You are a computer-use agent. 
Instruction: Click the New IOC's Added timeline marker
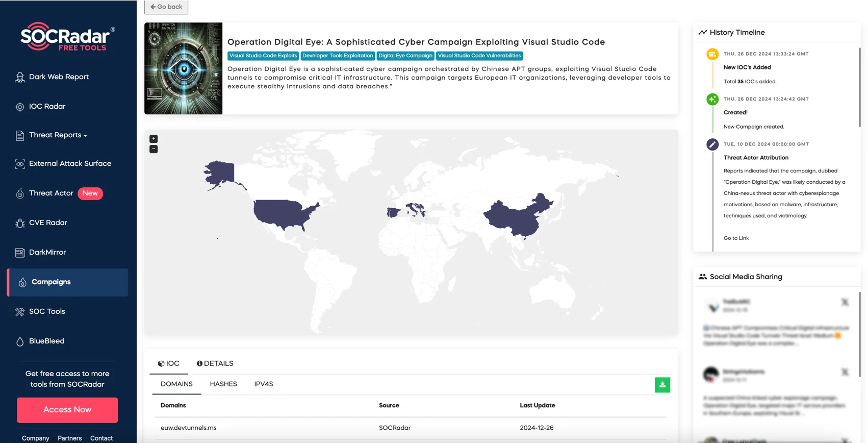[712, 54]
